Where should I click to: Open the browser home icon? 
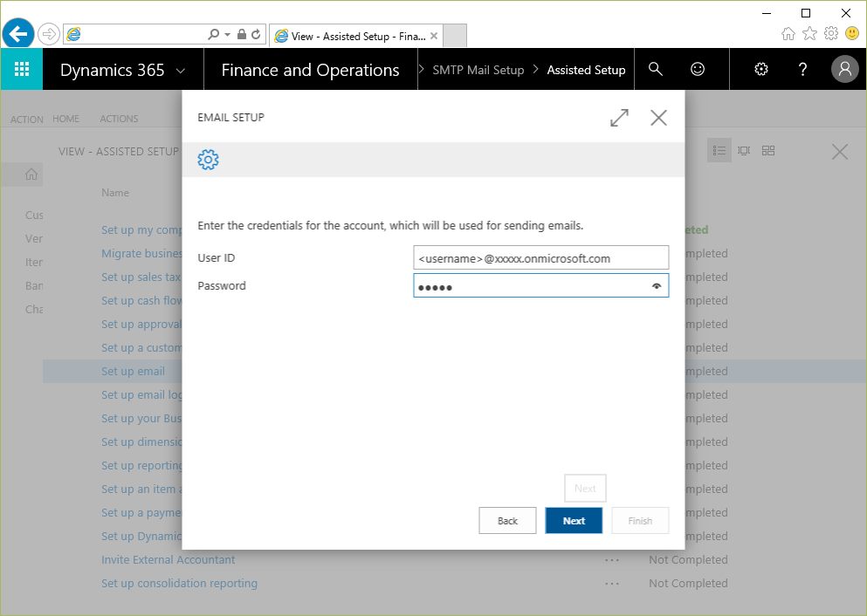coord(788,34)
